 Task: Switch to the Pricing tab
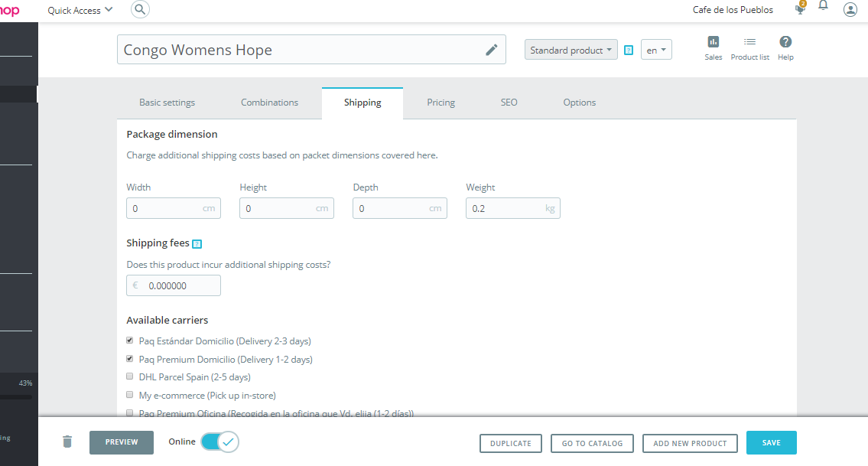pos(441,103)
